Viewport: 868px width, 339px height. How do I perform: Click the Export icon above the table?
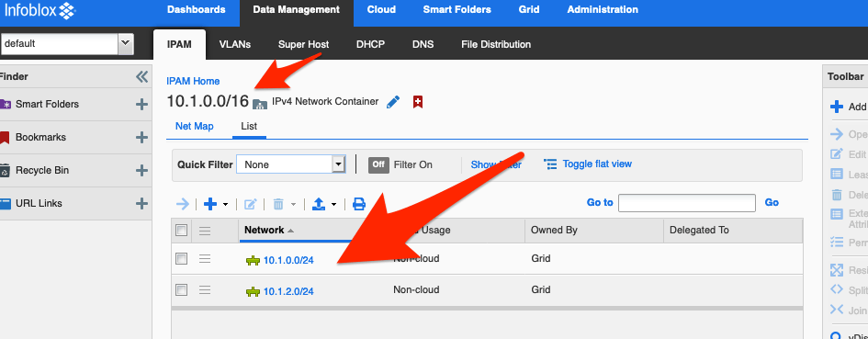(319, 204)
